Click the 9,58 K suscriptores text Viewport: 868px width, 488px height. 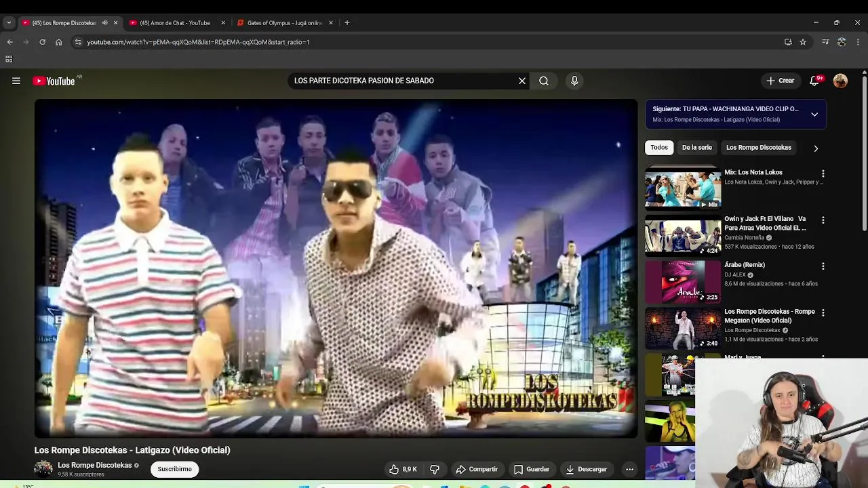pyautogui.click(x=81, y=474)
